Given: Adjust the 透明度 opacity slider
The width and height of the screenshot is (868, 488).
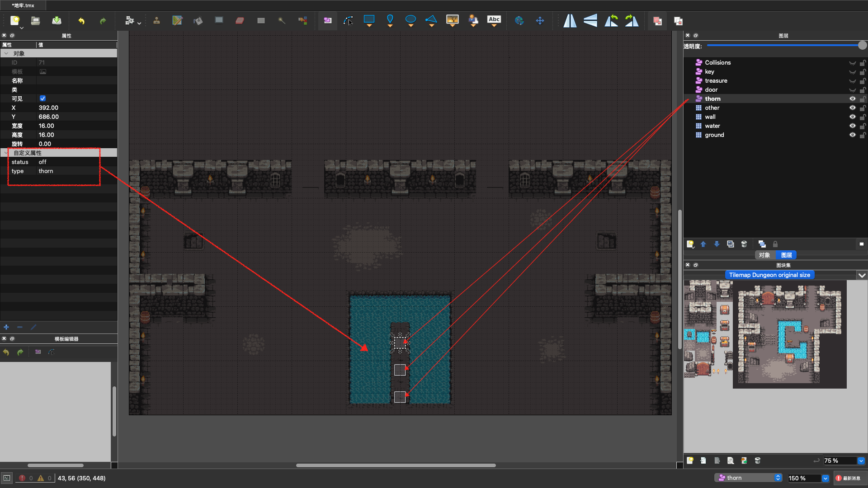Looking at the screenshot, I should point(786,45).
